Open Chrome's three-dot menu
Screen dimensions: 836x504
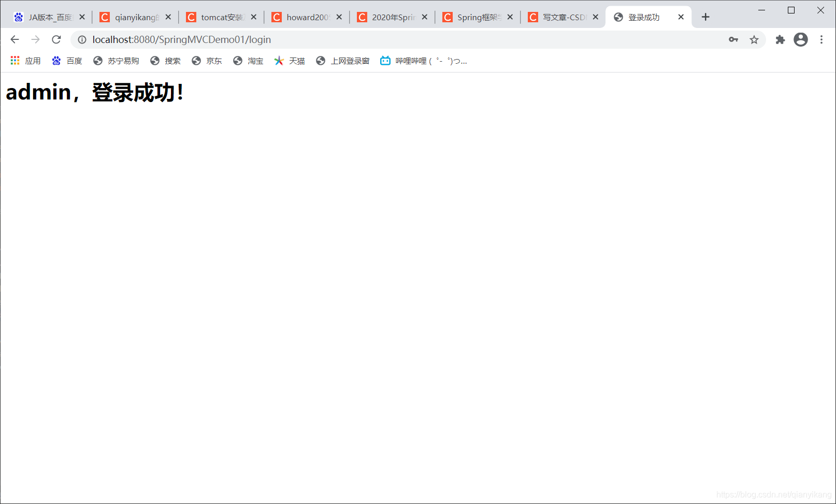click(821, 39)
